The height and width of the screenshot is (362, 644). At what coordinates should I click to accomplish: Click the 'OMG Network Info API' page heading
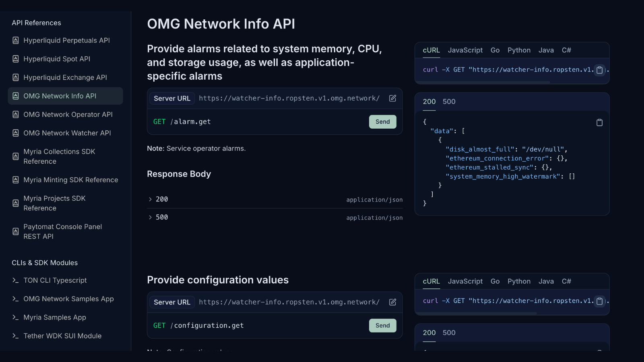[x=221, y=24]
